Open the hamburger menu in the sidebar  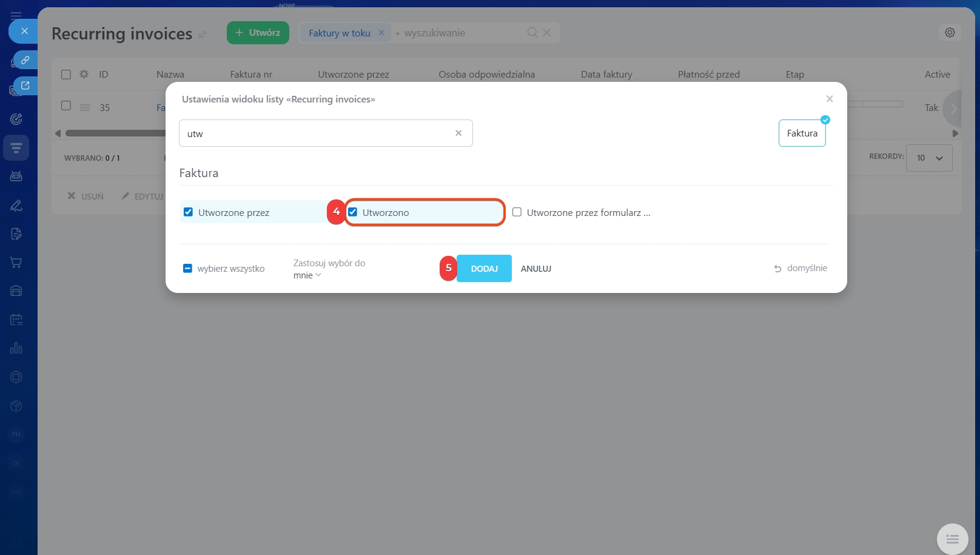pos(16,15)
